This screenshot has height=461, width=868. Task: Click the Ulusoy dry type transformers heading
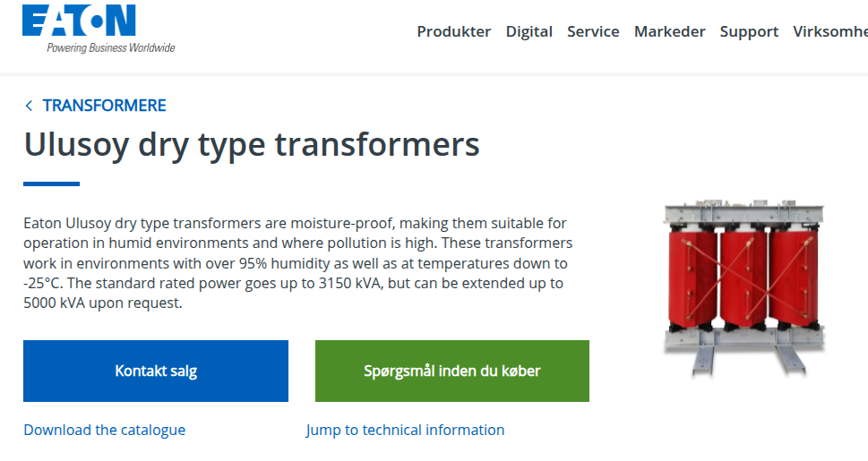[252, 144]
